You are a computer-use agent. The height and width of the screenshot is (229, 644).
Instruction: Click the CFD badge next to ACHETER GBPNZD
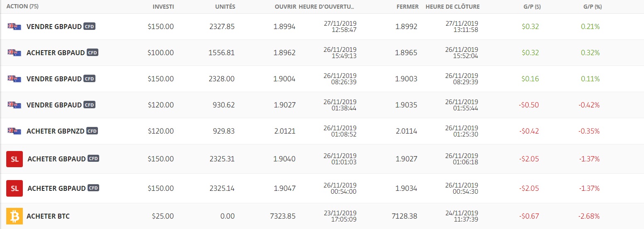click(92, 131)
